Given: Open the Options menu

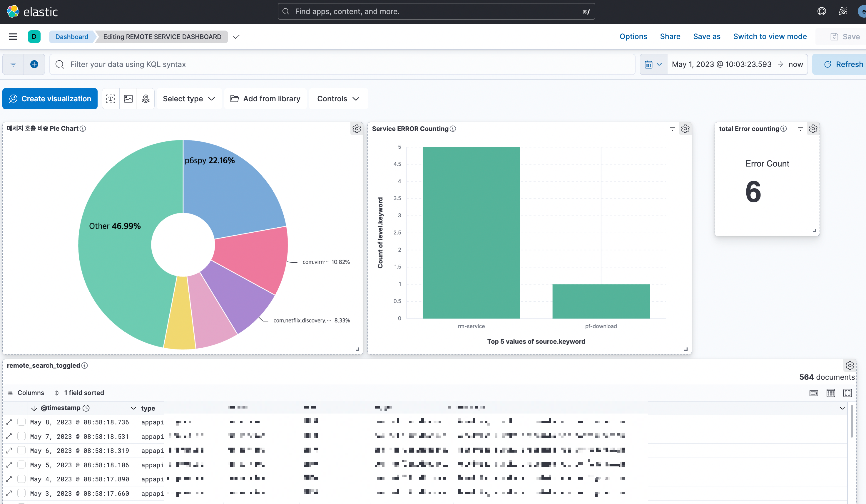Looking at the screenshot, I should [x=633, y=36].
